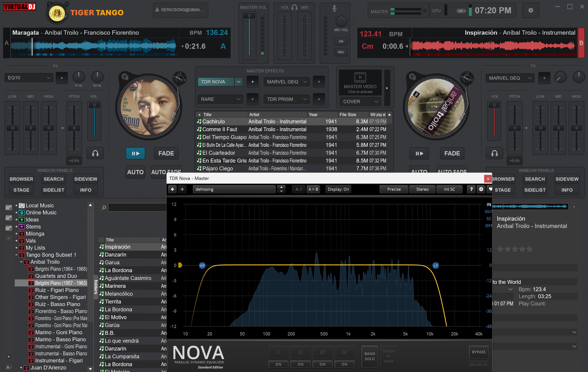The width and height of the screenshot is (588, 372).
Task: Select the LP low-pass filter node
Action: click(436, 266)
